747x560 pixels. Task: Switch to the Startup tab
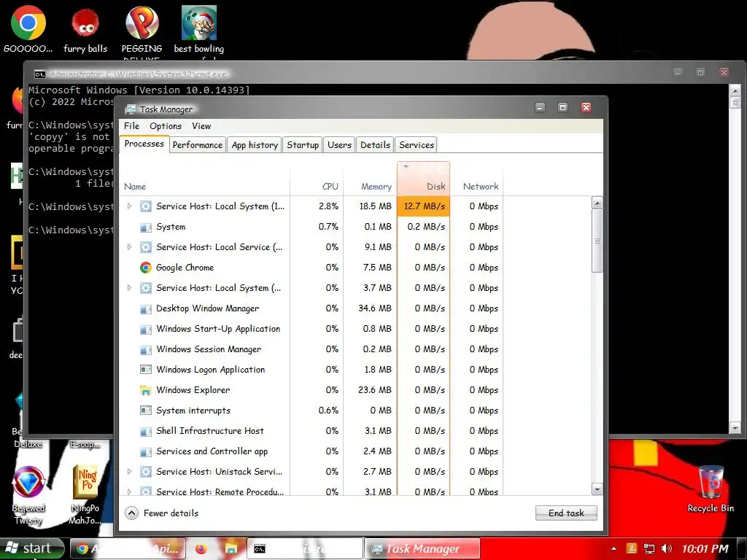click(303, 145)
